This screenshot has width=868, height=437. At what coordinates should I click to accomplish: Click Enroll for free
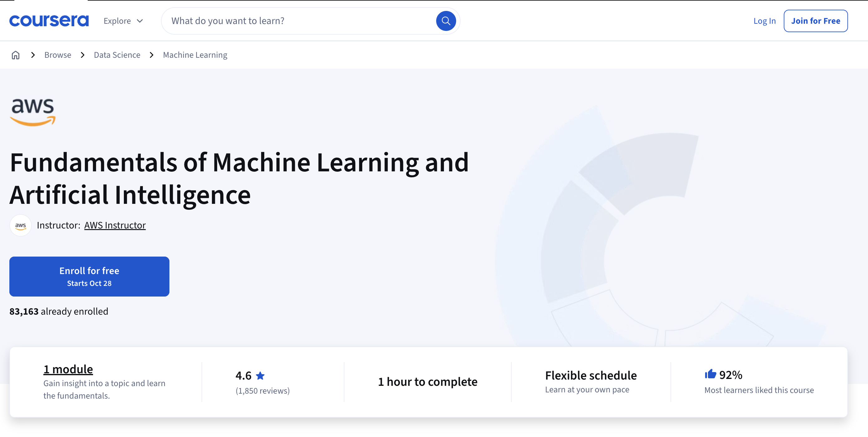(x=89, y=276)
